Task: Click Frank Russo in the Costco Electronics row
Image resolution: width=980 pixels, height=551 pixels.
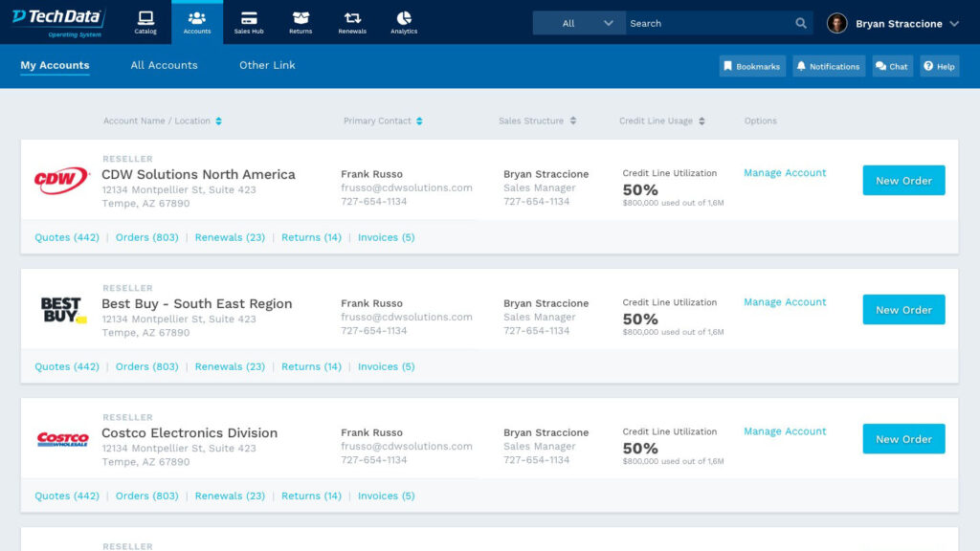Action: pyautogui.click(x=371, y=433)
